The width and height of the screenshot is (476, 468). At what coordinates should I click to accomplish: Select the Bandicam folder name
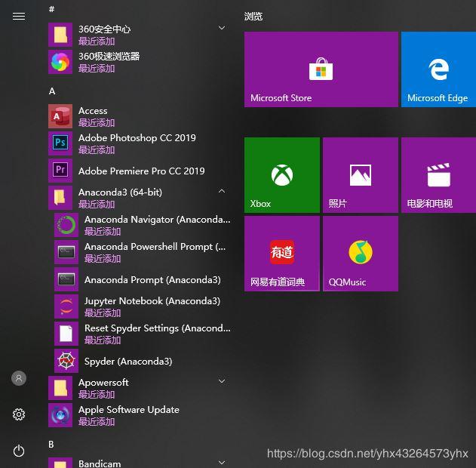pos(100,463)
